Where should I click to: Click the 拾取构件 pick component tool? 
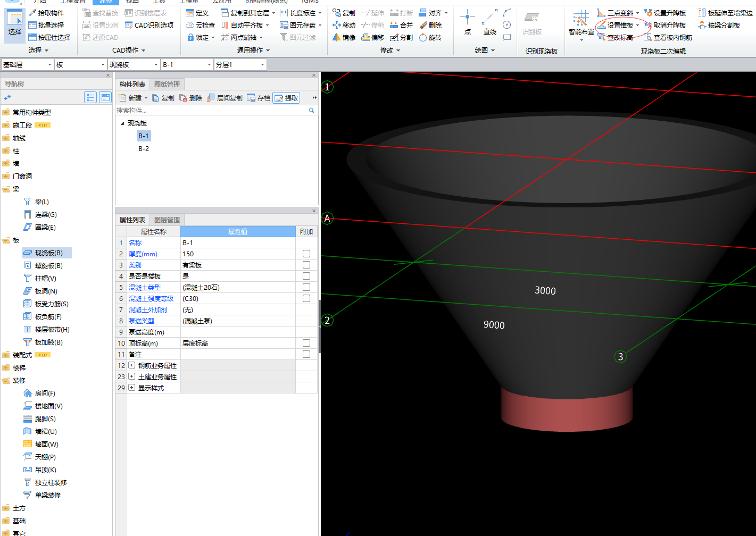[x=46, y=13]
